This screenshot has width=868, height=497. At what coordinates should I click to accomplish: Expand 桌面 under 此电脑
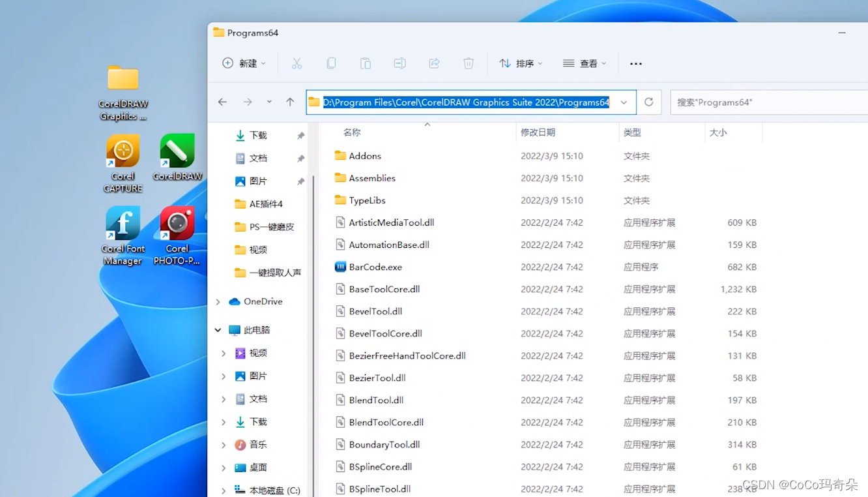point(224,467)
